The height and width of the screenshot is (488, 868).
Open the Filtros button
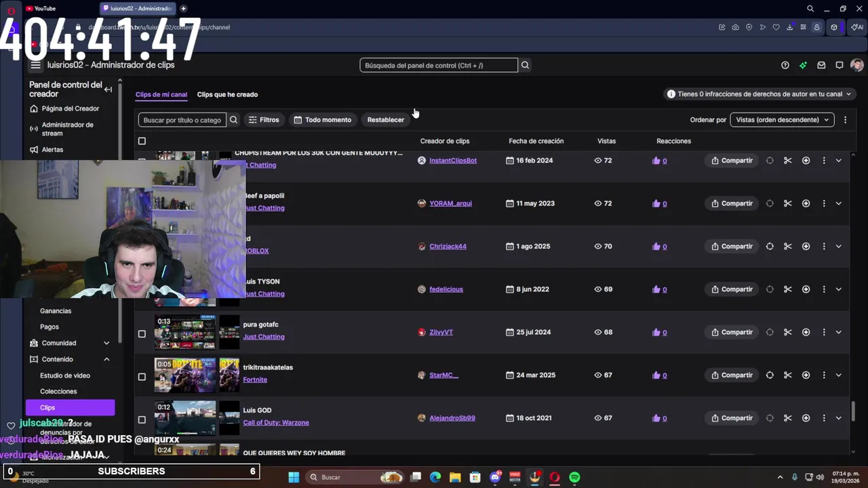264,120
